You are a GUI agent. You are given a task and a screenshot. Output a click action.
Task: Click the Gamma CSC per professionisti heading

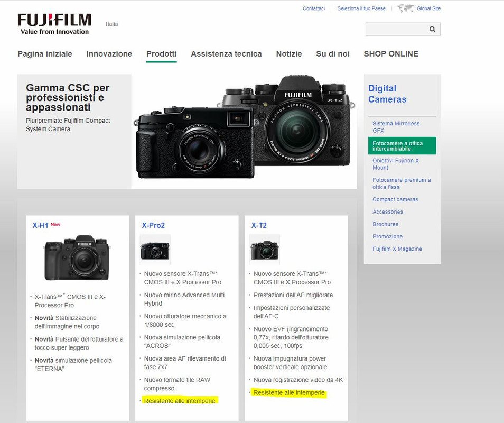point(68,97)
